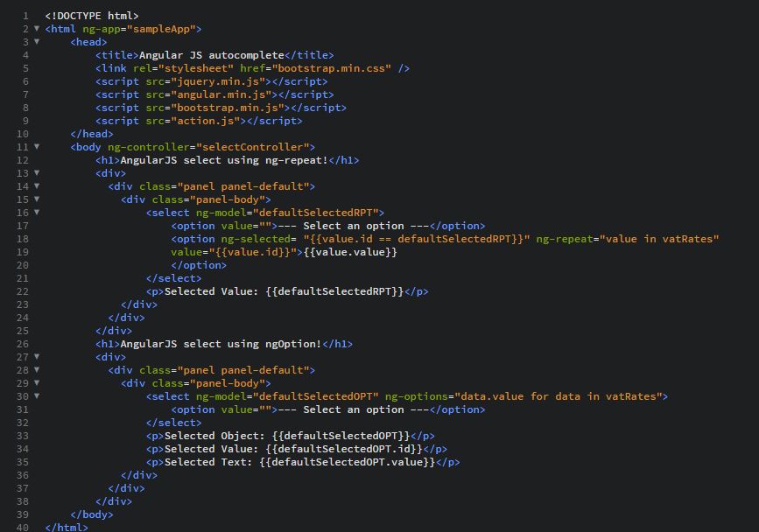Click "--- Select an option ---" on line 17
Image resolution: width=759 pixels, height=532 pixels.
354,226
